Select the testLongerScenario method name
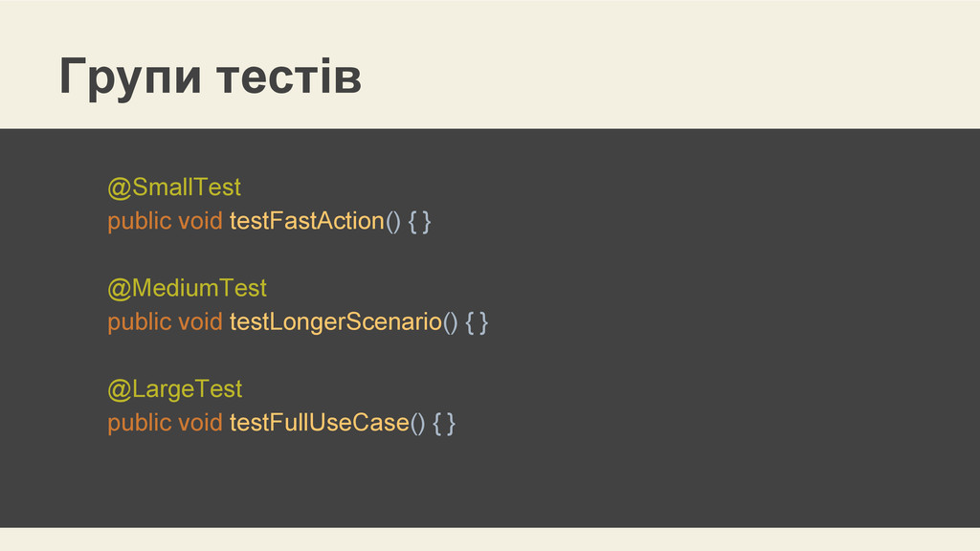This screenshot has height=551, width=980. [335, 322]
